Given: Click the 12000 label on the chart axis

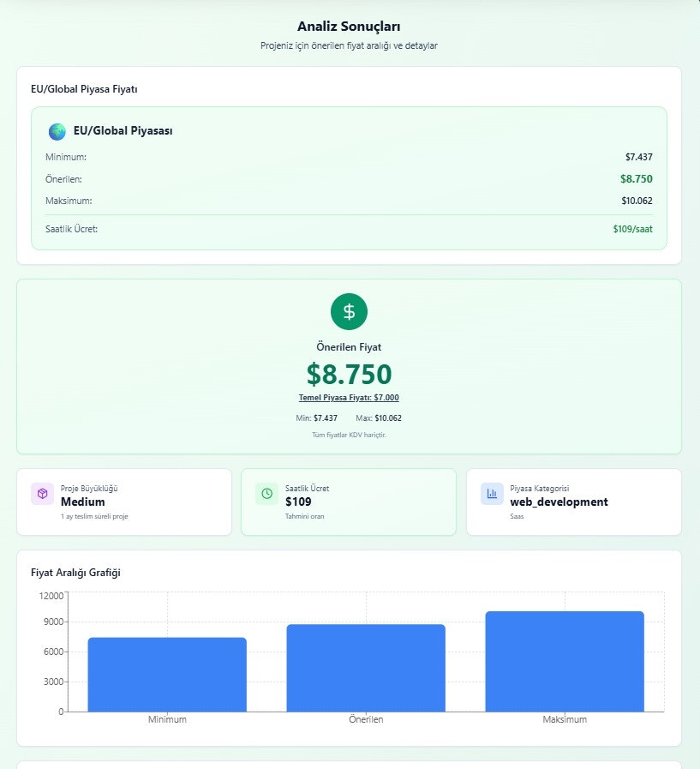Looking at the screenshot, I should point(51,596).
